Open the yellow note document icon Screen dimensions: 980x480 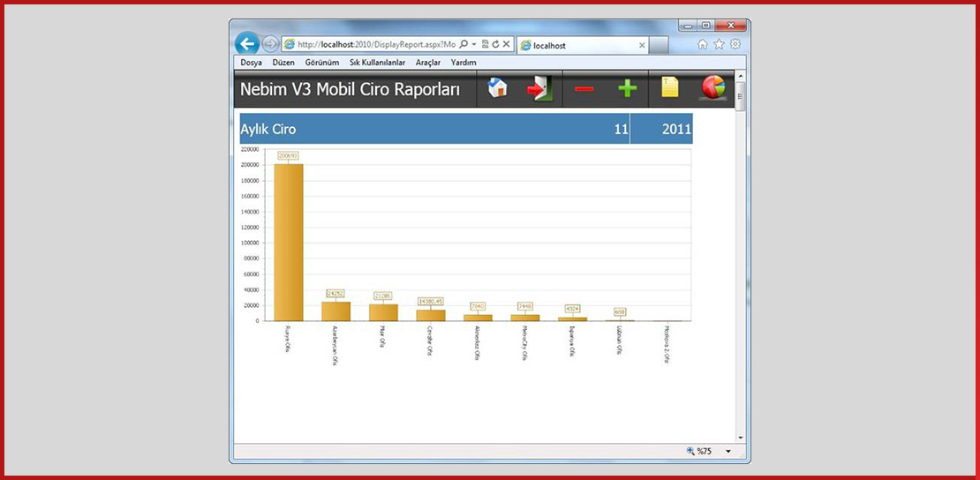click(670, 88)
